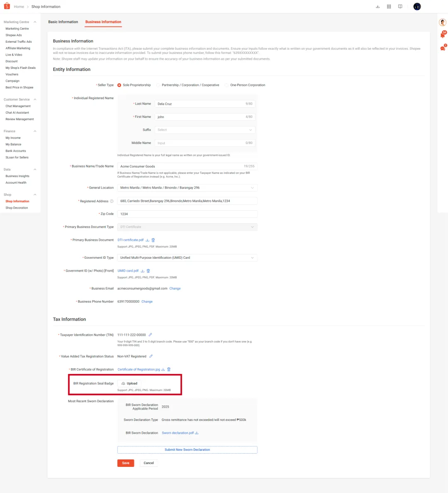Screen dimensions: 448x493
Task: Click Submit New Sworn Declaration
Action: 187,449
